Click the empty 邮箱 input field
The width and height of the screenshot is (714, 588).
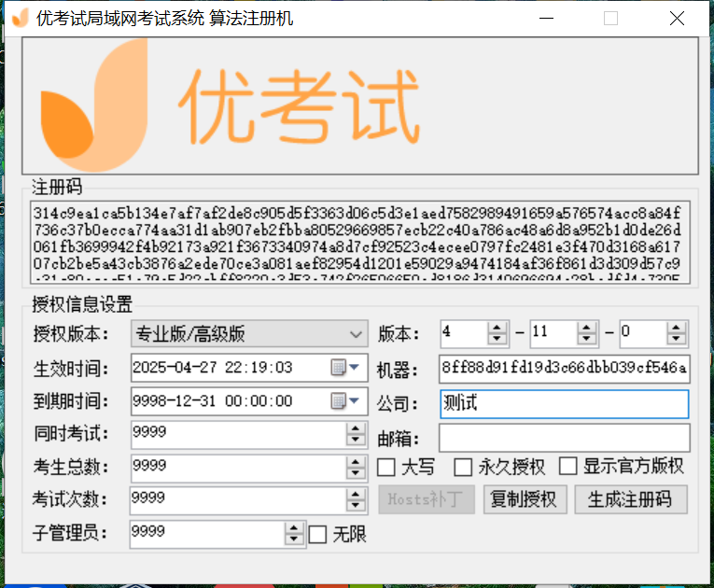(564, 438)
